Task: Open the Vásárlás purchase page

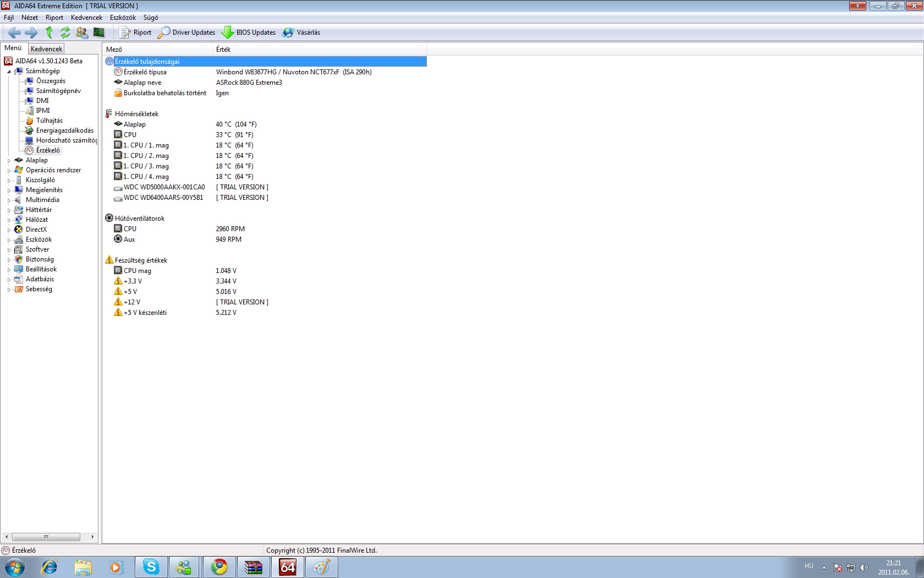Action: click(301, 32)
